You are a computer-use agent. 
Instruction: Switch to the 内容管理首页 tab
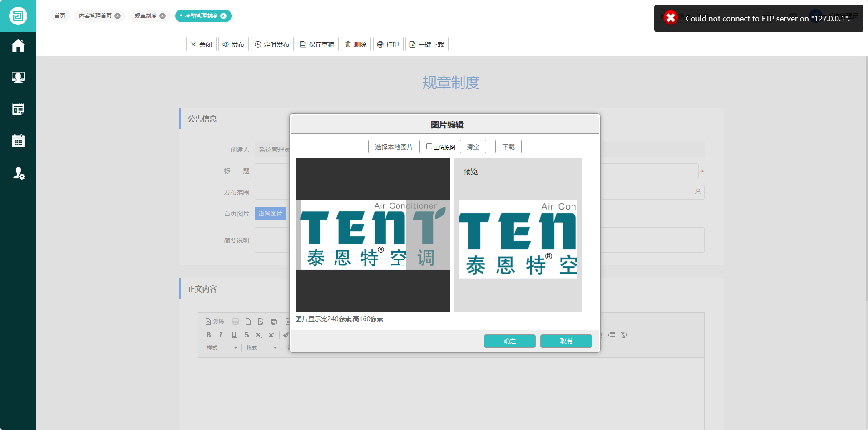95,16
